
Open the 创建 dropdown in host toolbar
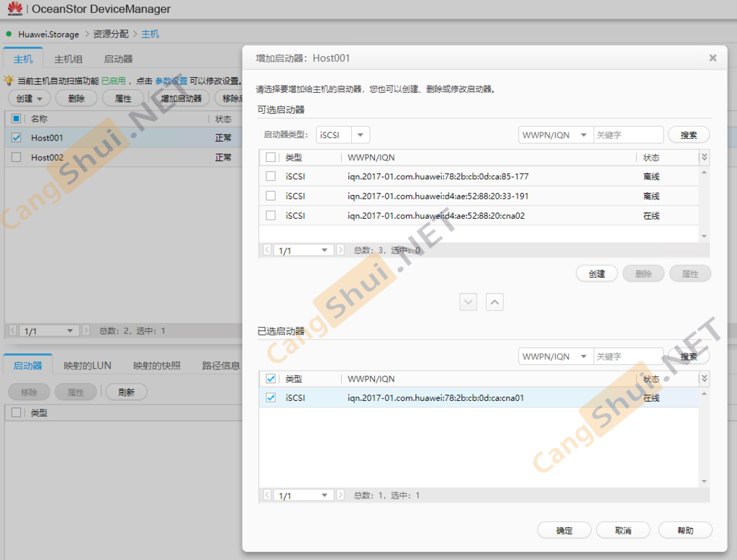point(29,99)
